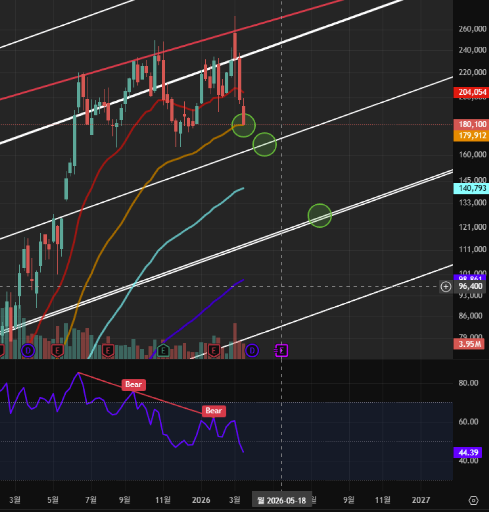This screenshot has height=512, width=489.
Task: Click 7월 on the time axis
Action: (x=91, y=500)
